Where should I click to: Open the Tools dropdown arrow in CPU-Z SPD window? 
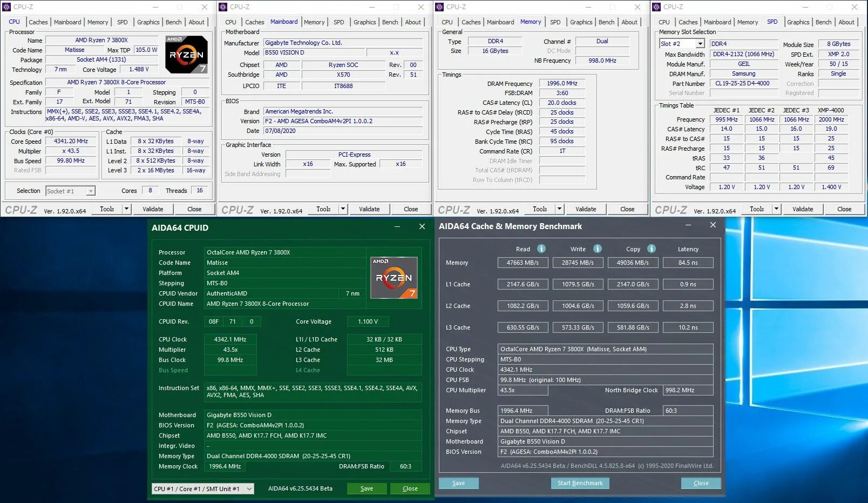776,209
